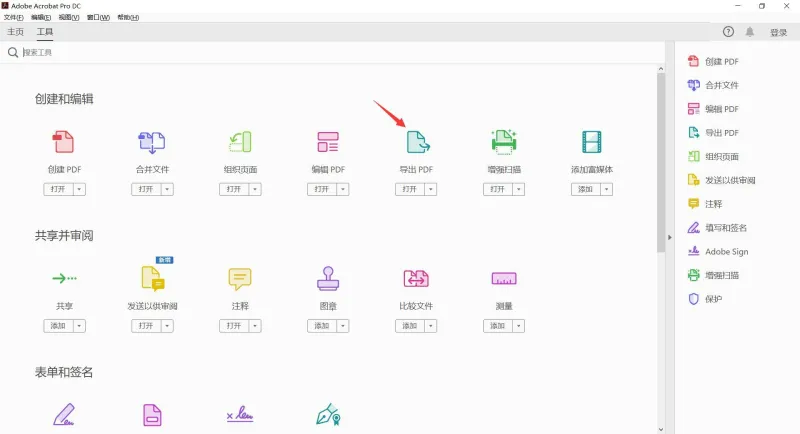Screen dimensions: 800x434
Task: Open the 窗口(W) menu
Action: tap(98, 17)
